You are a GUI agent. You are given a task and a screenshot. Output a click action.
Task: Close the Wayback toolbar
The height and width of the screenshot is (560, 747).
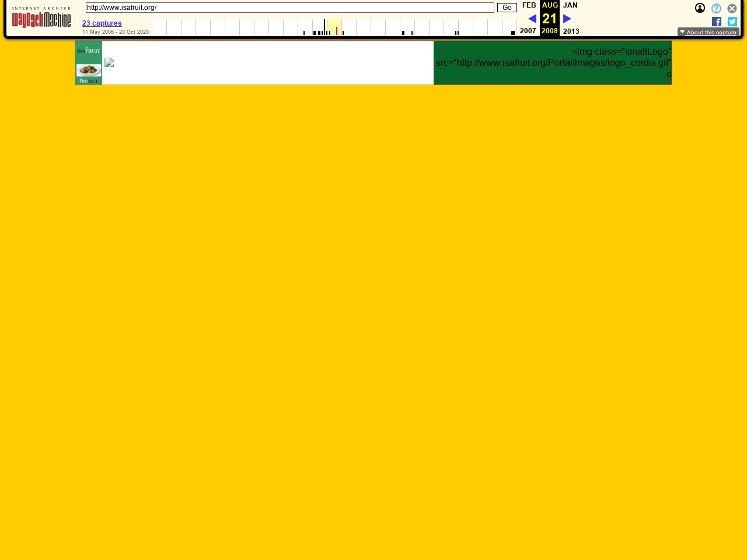pyautogui.click(x=732, y=8)
